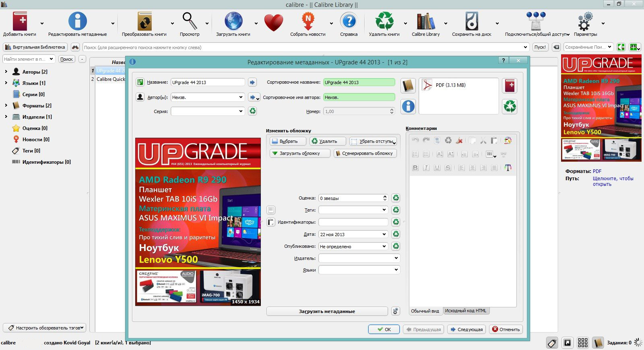Click the Add books red book icon
Viewport: 644px width, 350px height.
20,21
